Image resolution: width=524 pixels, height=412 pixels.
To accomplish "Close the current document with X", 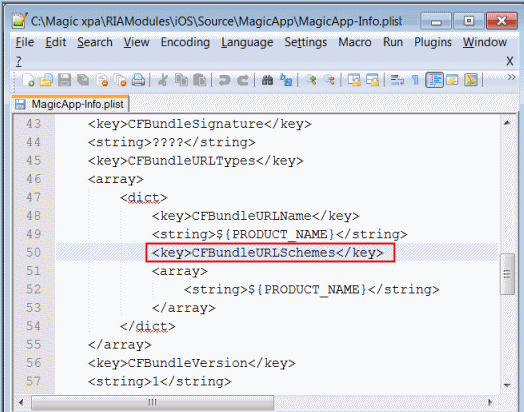I will coord(510,61).
